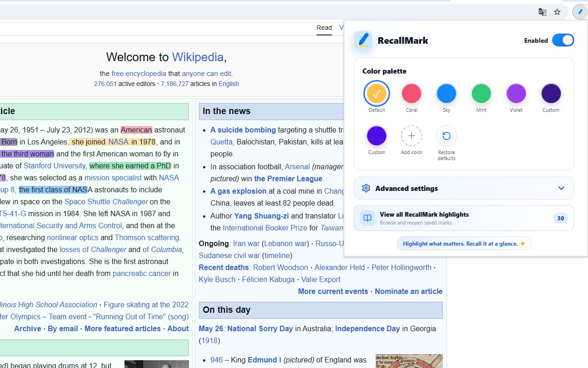The image size is (588, 368).
Task: Click 'the Premier League' link
Action: pyautogui.click(x=288, y=179)
